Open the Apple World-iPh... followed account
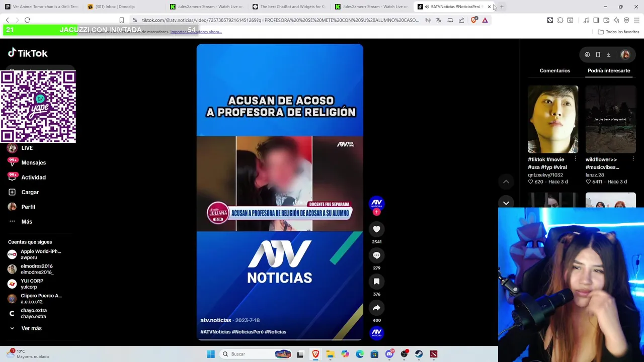 pyautogui.click(x=35, y=254)
